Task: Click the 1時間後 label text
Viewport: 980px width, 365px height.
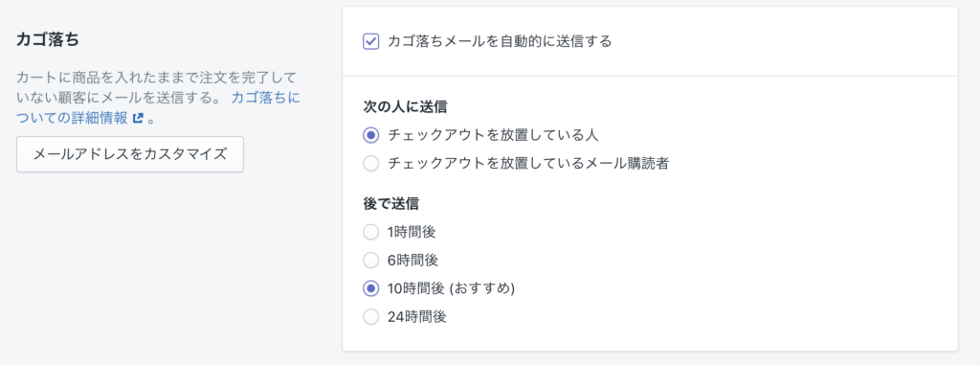Action: (x=412, y=232)
